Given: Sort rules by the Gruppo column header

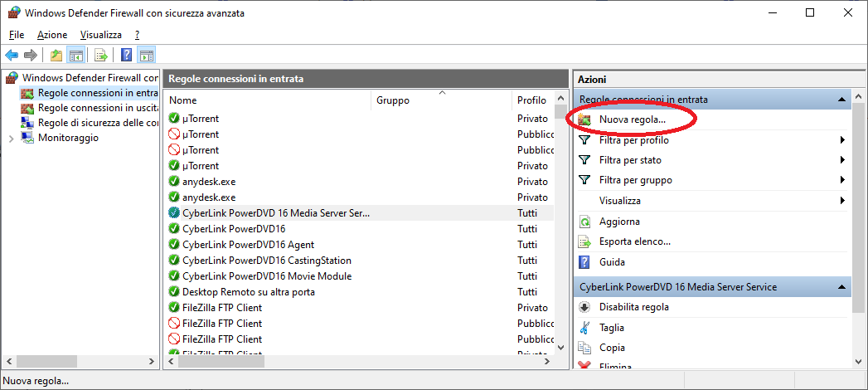Looking at the screenshot, I should pyautogui.click(x=441, y=100).
